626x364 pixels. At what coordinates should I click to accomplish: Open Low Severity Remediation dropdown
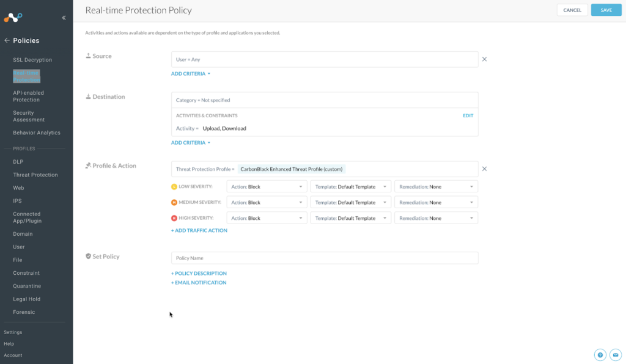coord(436,187)
